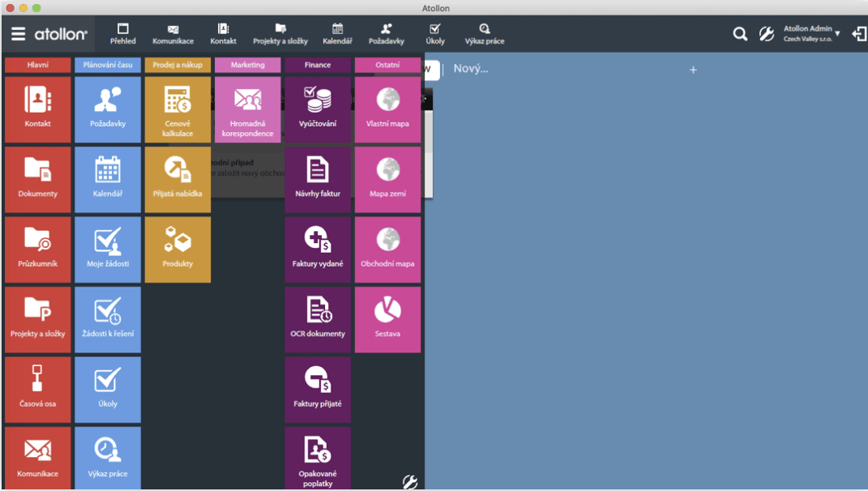The width and height of the screenshot is (868, 491).
Task: Open Cenové kalkulace tile
Action: pos(177,109)
